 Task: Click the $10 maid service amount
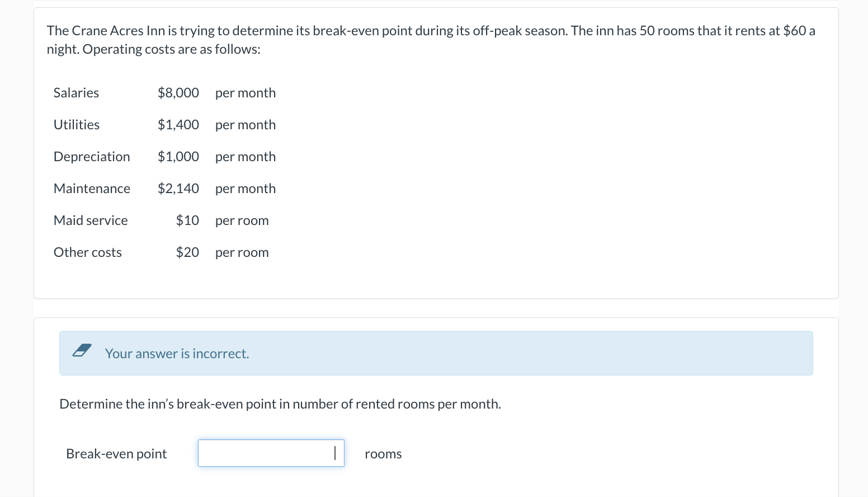[x=187, y=221]
